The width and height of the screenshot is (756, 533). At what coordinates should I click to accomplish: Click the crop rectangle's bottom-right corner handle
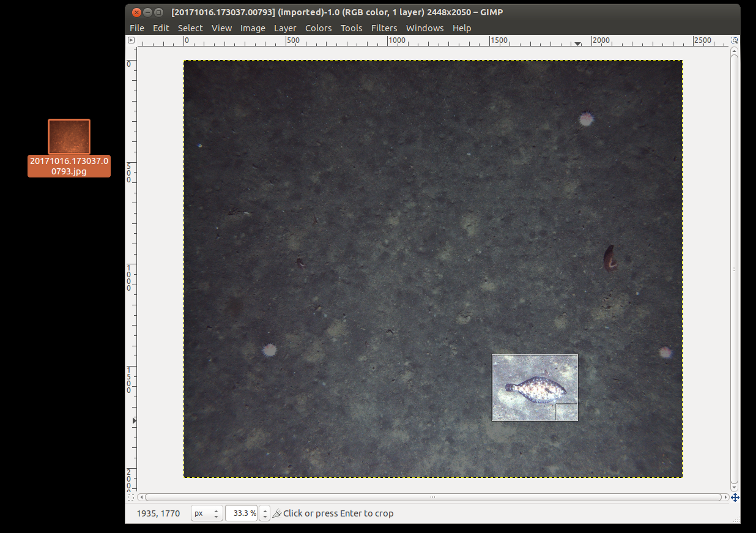tap(567, 412)
